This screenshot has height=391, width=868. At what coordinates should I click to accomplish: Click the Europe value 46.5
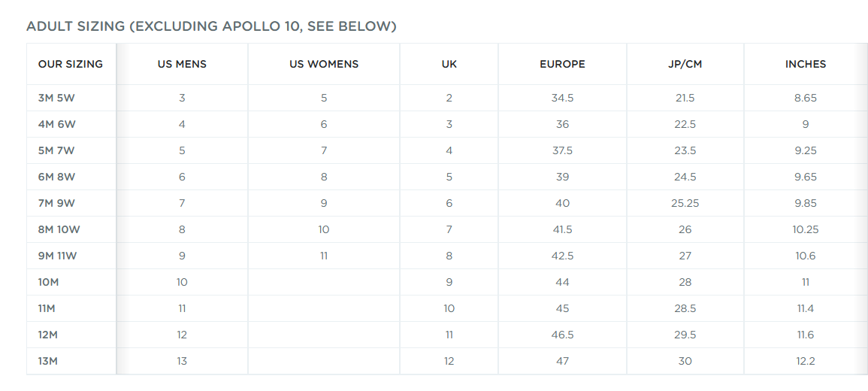coord(562,335)
